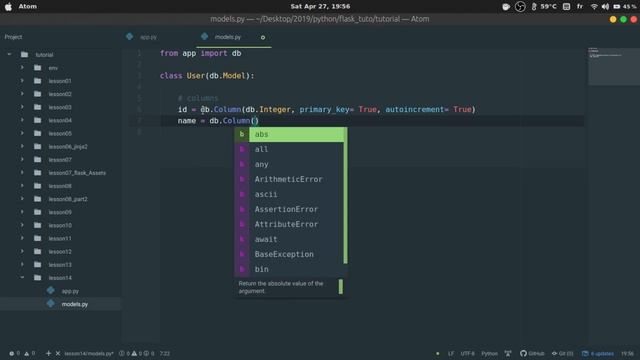Click the LF line ending selector
The width and height of the screenshot is (640, 360).
pos(451,353)
